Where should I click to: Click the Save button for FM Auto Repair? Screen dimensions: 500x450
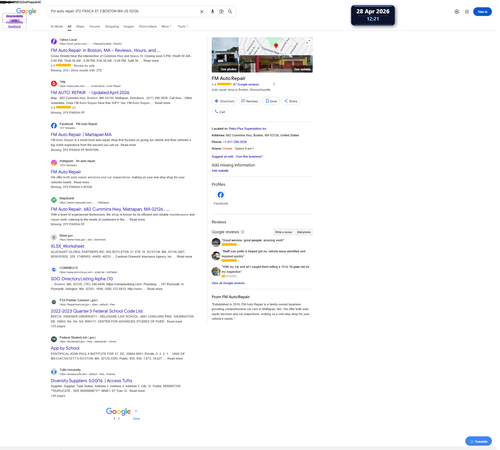click(x=271, y=101)
